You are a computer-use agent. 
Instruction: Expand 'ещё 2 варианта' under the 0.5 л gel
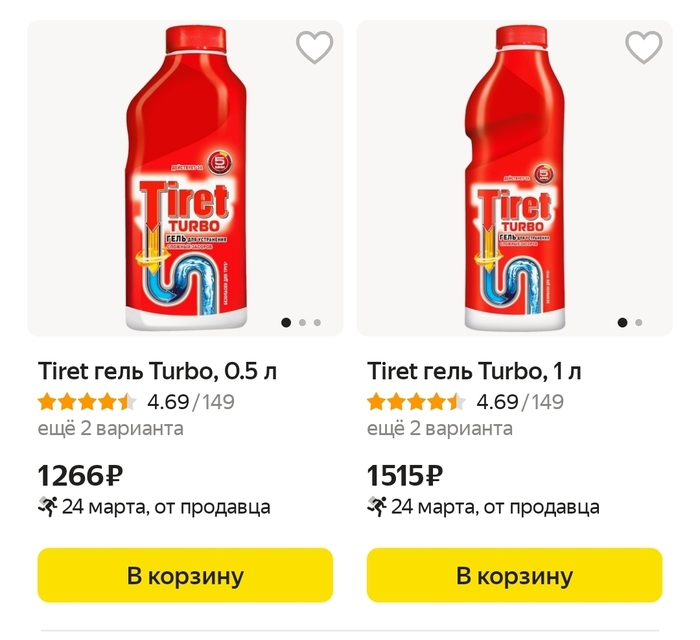pos(110,429)
